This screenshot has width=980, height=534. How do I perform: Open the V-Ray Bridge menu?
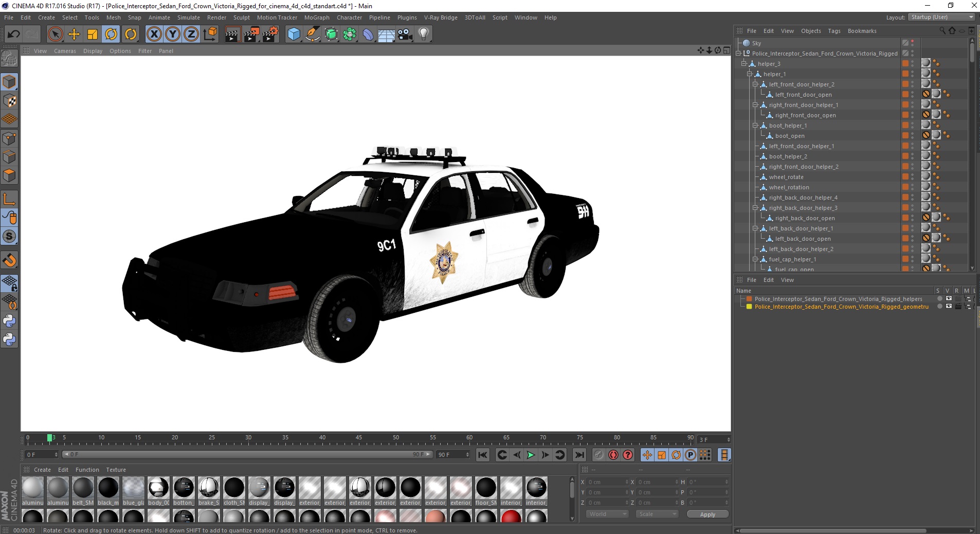[x=441, y=17]
